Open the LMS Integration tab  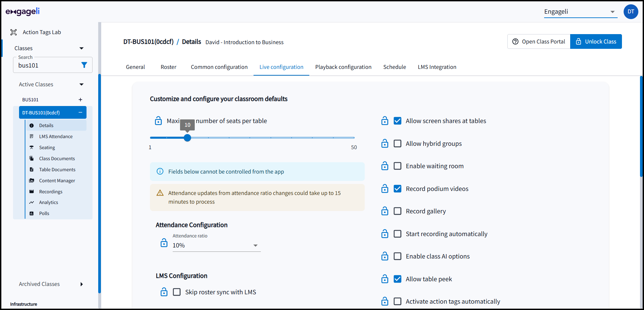tap(437, 67)
